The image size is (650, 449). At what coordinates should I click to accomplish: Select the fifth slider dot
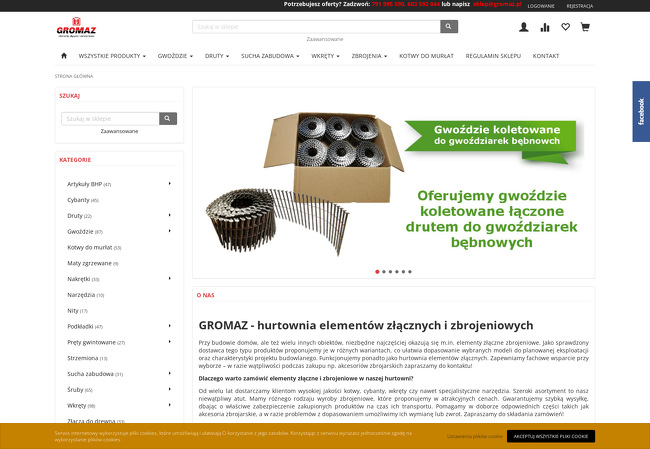pos(403,272)
